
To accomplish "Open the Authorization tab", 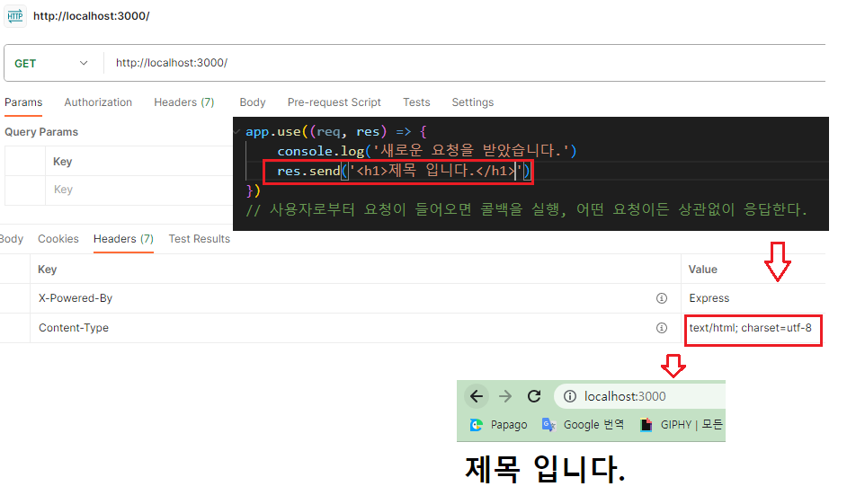I will [98, 102].
